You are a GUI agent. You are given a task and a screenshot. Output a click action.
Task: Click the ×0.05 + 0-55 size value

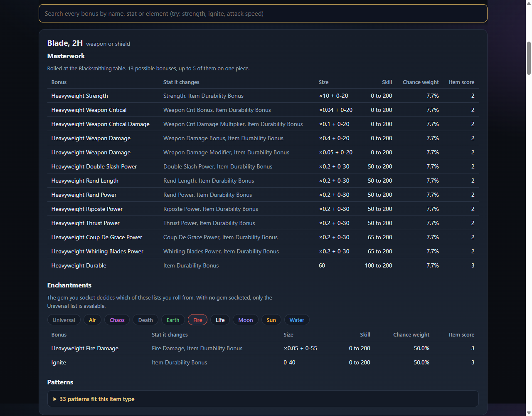point(300,348)
